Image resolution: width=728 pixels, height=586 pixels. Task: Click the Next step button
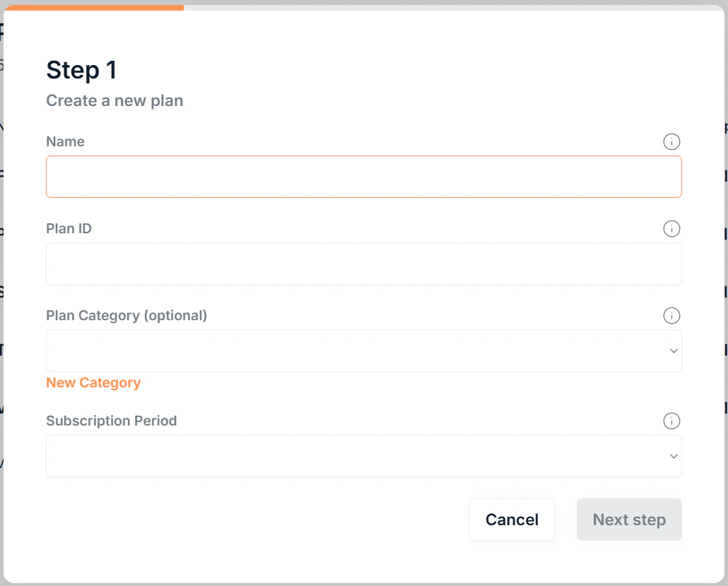click(x=628, y=520)
